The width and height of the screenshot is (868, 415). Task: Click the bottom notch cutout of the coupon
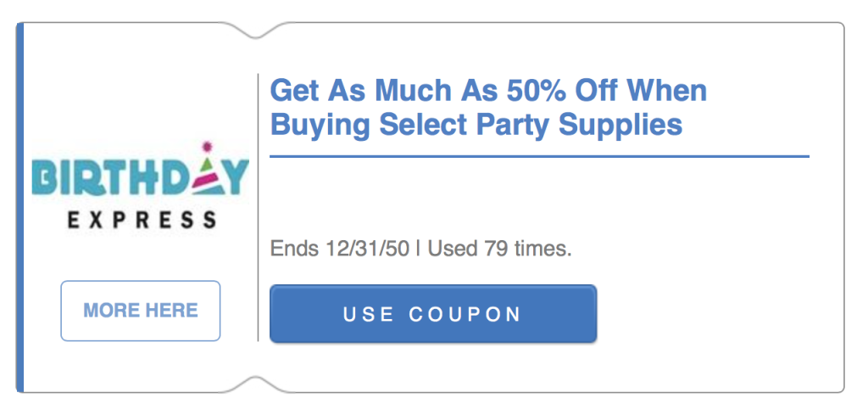coord(255,384)
